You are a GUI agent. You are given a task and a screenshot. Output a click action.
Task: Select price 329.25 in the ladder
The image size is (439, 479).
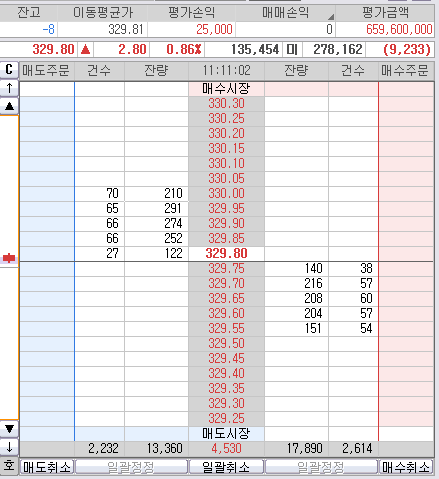click(226, 419)
